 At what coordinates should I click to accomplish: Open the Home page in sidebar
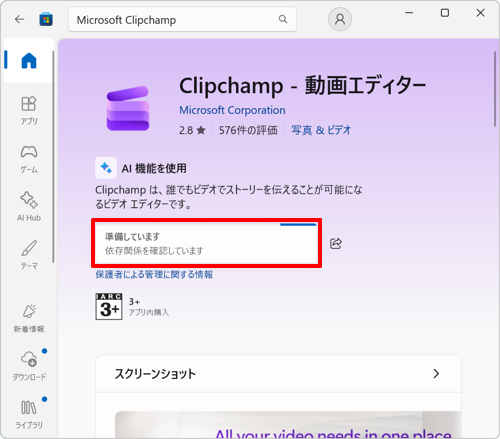pos(29,60)
